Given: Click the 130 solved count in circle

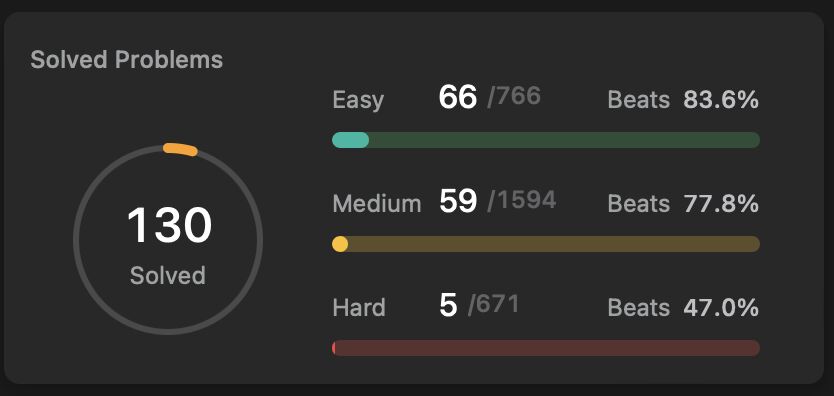Looking at the screenshot, I should pyautogui.click(x=169, y=225).
